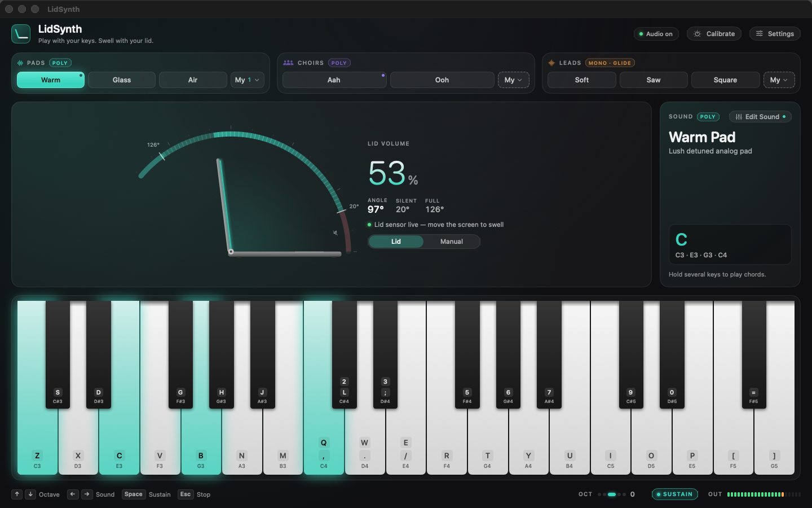Click the right arrow sound key icon
812x508 pixels.
pyautogui.click(x=87, y=494)
